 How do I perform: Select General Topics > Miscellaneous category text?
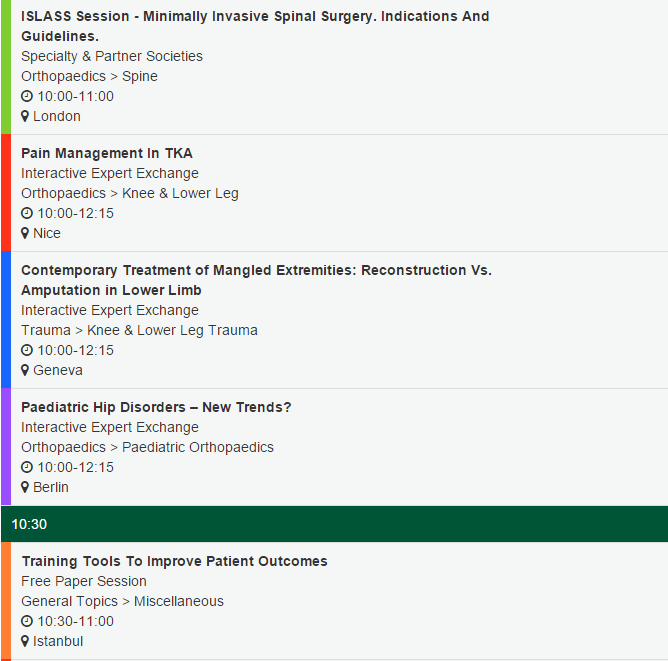(x=122, y=602)
